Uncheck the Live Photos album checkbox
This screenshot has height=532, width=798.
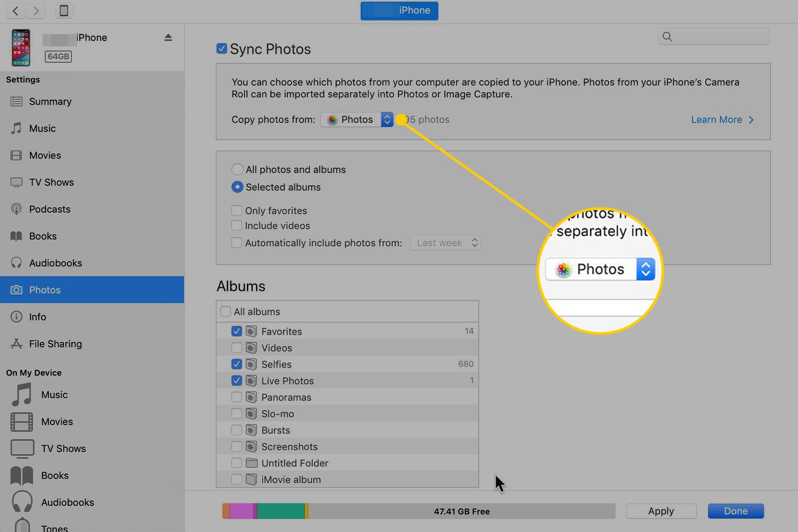pyautogui.click(x=237, y=380)
